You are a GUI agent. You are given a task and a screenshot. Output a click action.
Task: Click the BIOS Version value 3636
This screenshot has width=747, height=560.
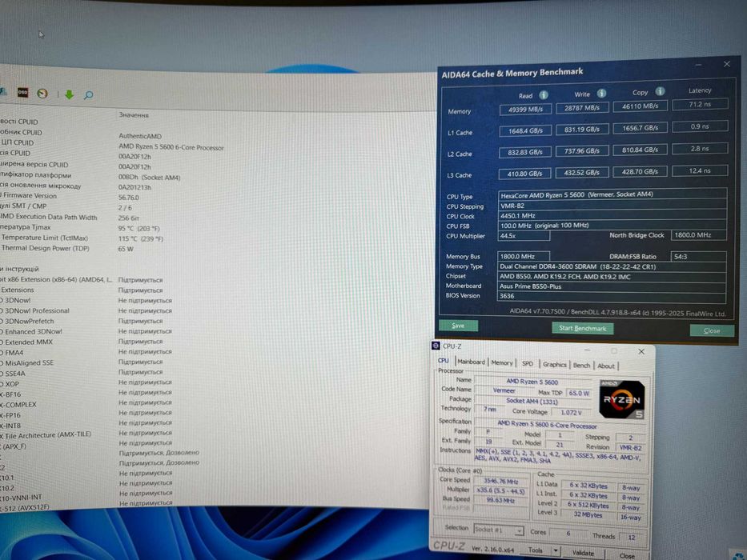[x=612, y=296]
